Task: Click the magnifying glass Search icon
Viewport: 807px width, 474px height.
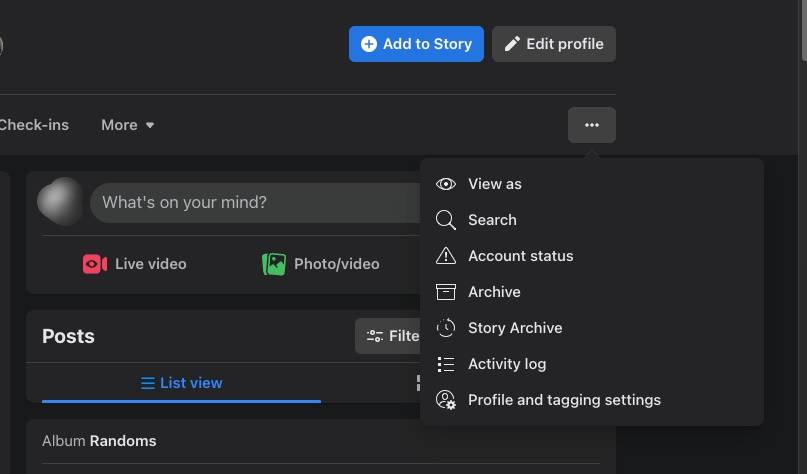Action: pyautogui.click(x=446, y=220)
